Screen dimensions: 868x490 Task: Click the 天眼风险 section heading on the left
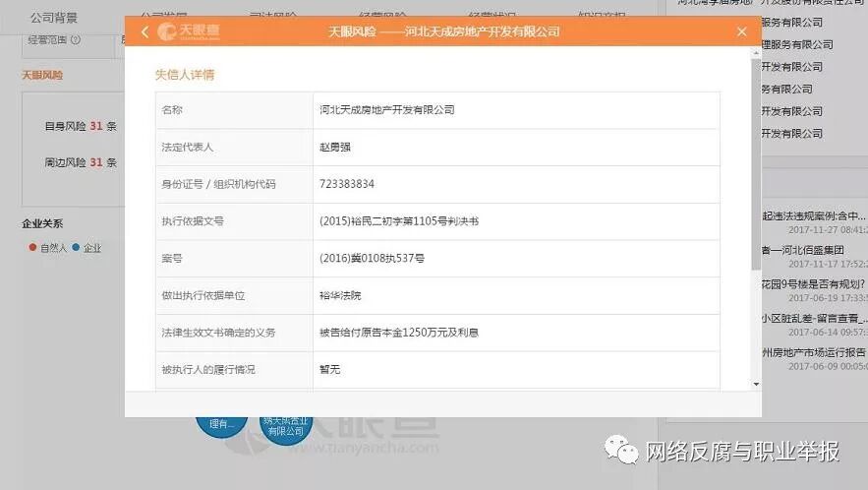[x=42, y=75]
